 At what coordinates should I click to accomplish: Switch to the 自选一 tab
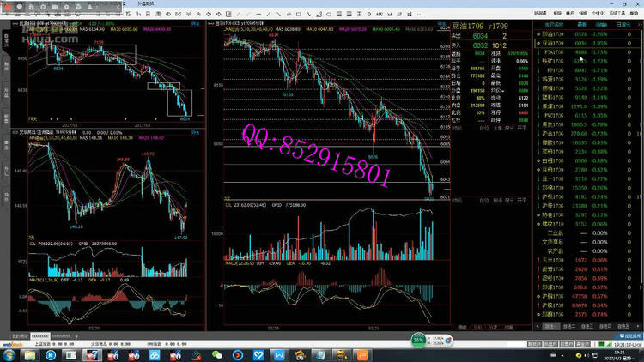click(x=550, y=326)
